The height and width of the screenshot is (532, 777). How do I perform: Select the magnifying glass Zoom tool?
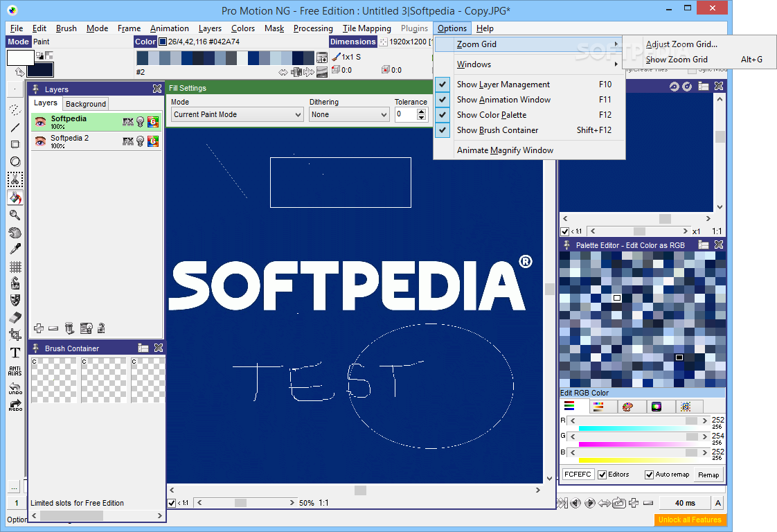15,215
